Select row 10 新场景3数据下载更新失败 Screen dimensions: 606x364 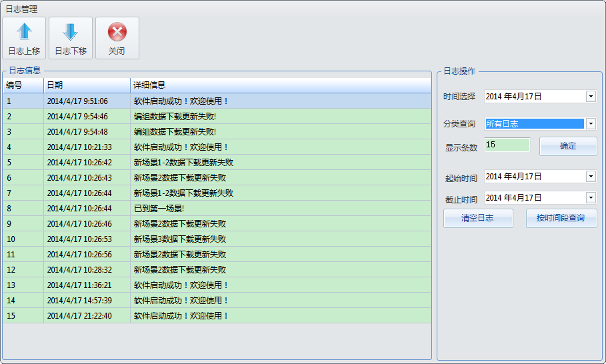(x=179, y=239)
